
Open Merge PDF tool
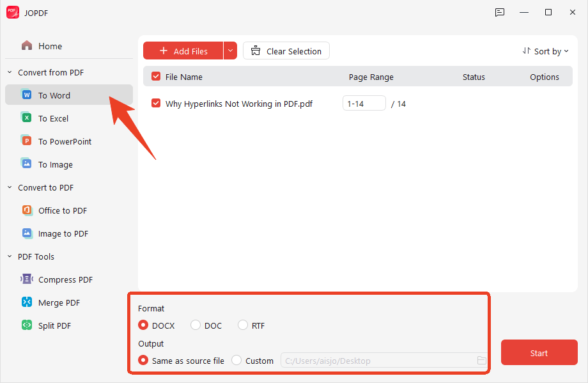(x=69, y=302)
